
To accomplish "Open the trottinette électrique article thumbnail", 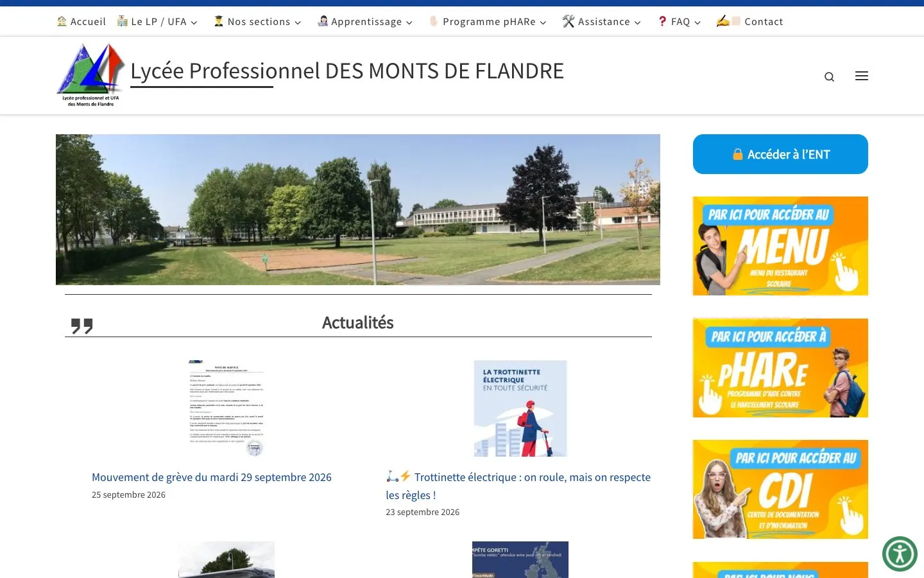I will point(520,408).
